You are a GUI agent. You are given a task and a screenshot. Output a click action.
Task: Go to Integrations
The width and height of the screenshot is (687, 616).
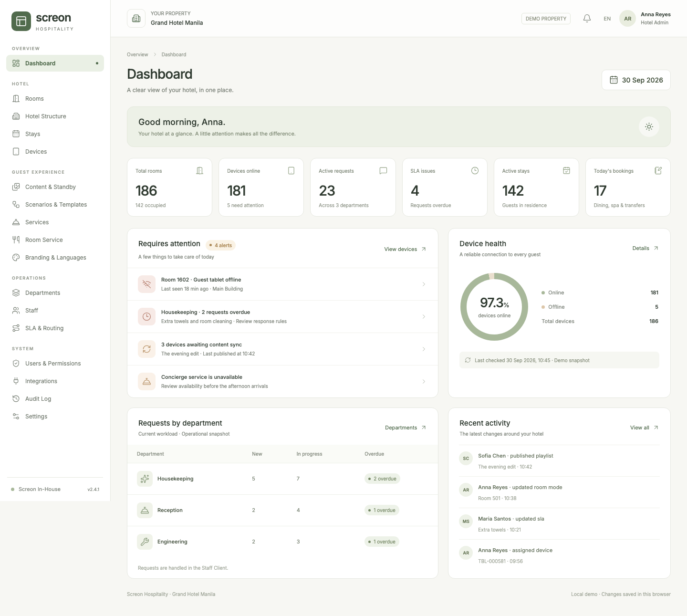pyautogui.click(x=55, y=381)
